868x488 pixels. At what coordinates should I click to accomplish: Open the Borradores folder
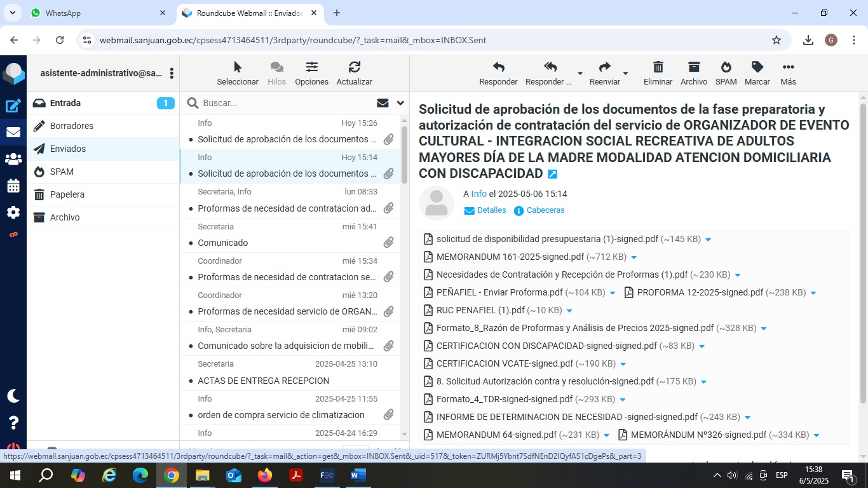pos(72,126)
